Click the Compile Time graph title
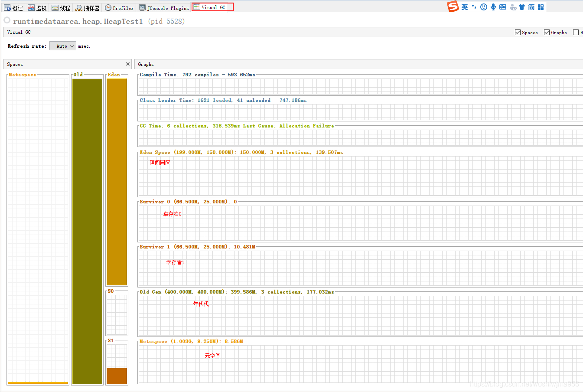Viewport: 583px width, 392px height. tap(197, 75)
